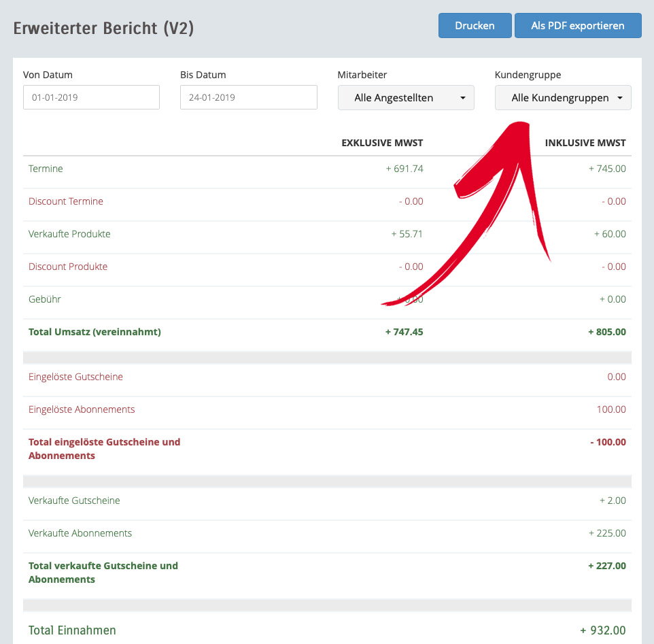This screenshot has height=644, width=654.
Task: Click the caret arrow in the Kundengruppe selector
Action: pyautogui.click(x=620, y=99)
